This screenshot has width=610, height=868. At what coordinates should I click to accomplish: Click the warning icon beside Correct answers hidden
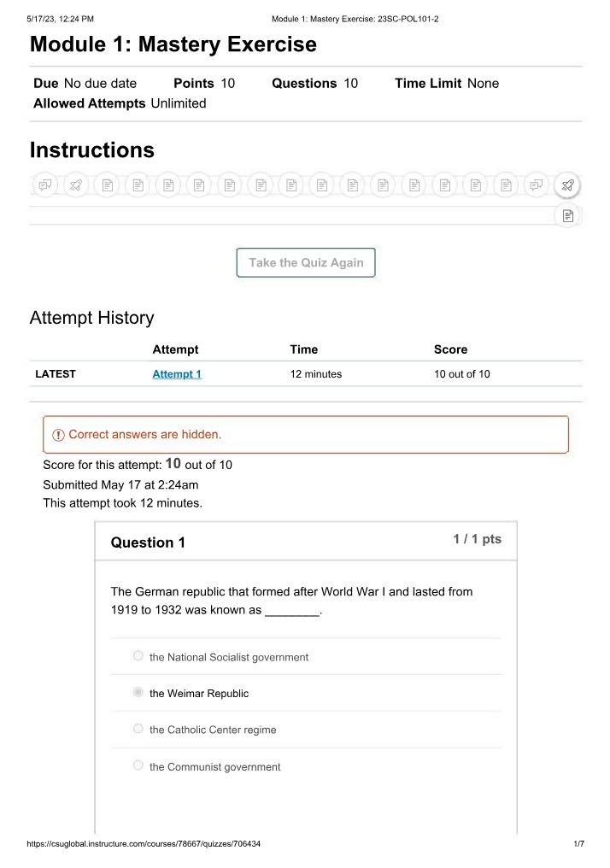pos(58,435)
